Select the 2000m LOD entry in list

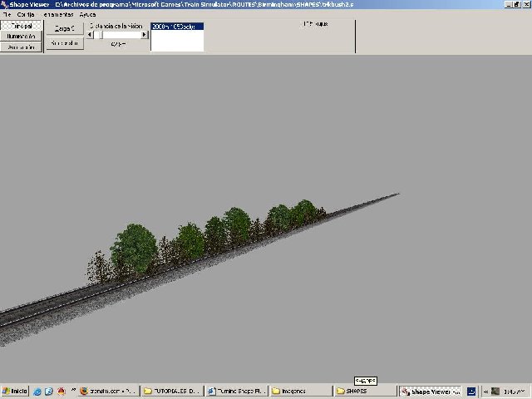tap(177, 27)
